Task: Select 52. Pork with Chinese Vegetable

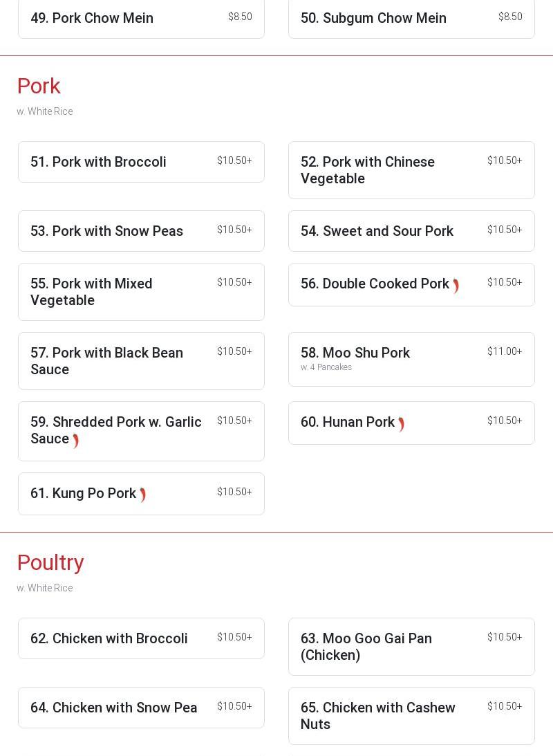Action: point(411,170)
